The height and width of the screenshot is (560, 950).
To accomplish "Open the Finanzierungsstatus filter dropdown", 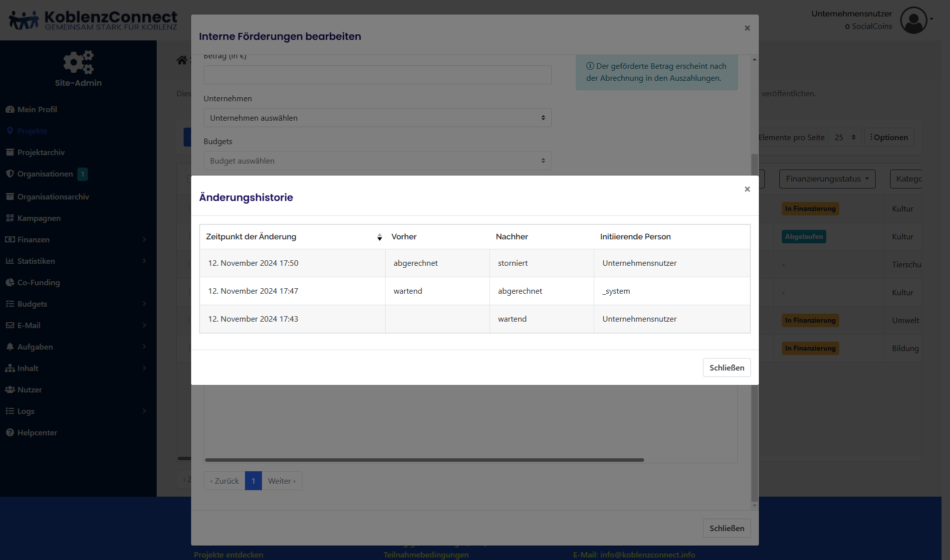I will coord(827,179).
